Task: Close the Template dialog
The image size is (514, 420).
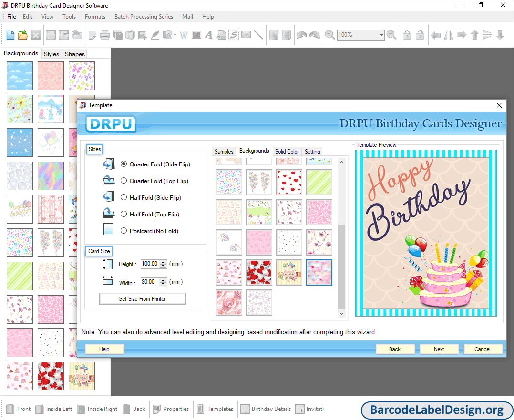Action: tap(499, 105)
